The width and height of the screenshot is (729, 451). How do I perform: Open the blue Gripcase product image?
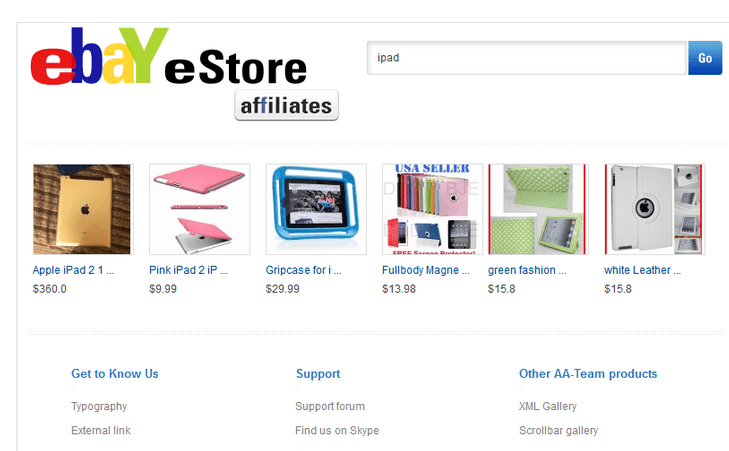pos(316,209)
